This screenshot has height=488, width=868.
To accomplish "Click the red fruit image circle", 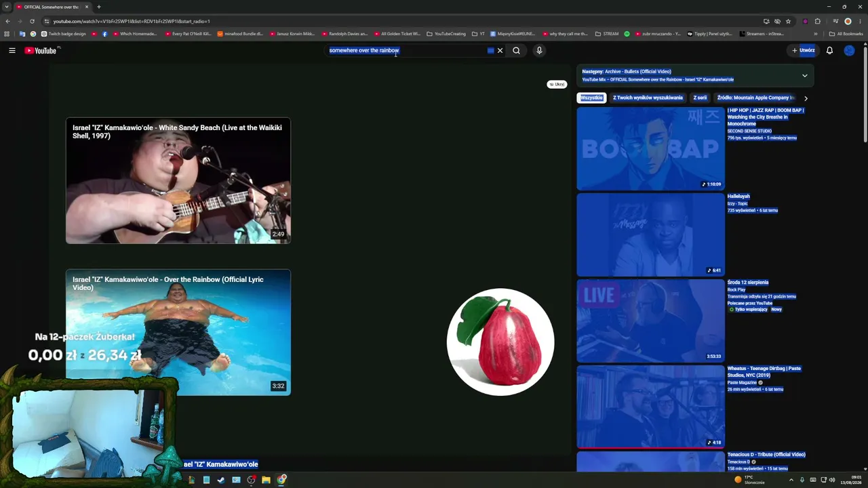I will [500, 342].
